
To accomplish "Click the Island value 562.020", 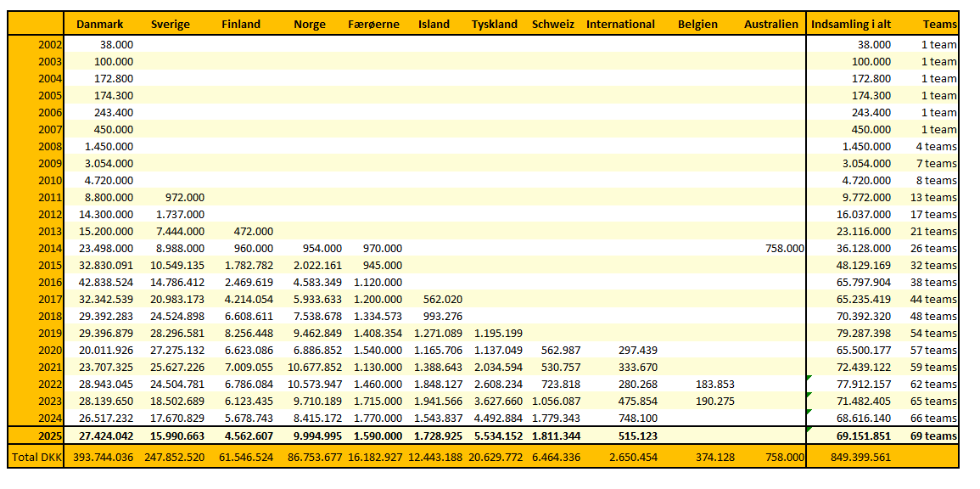I will (441, 299).
